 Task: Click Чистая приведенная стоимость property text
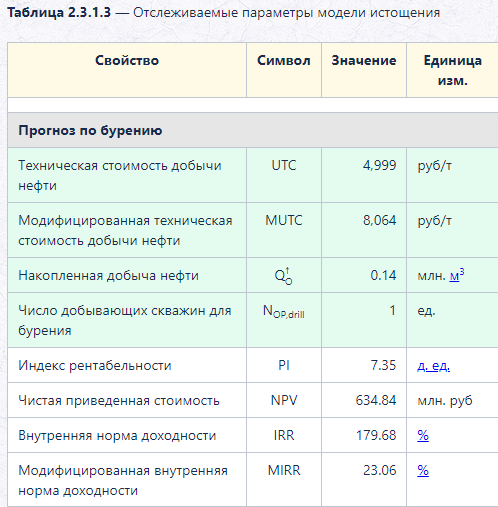119,401
